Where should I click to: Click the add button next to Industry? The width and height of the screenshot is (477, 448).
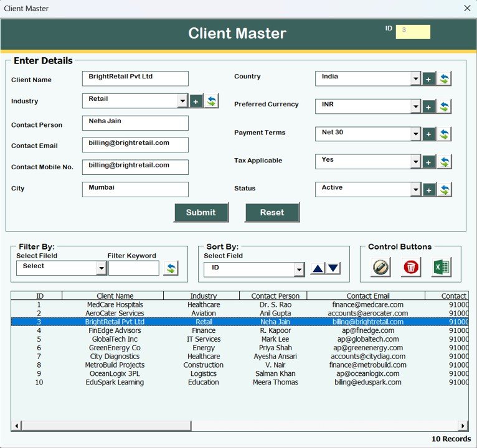click(x=196, y=101)
